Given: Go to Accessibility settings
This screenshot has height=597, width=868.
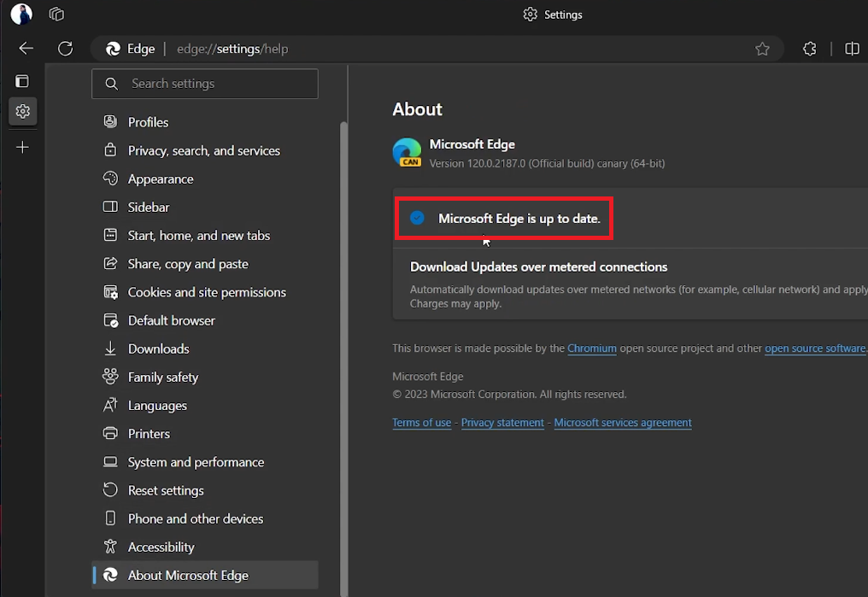Looking at the screenshot, I should tap(205, 547).
